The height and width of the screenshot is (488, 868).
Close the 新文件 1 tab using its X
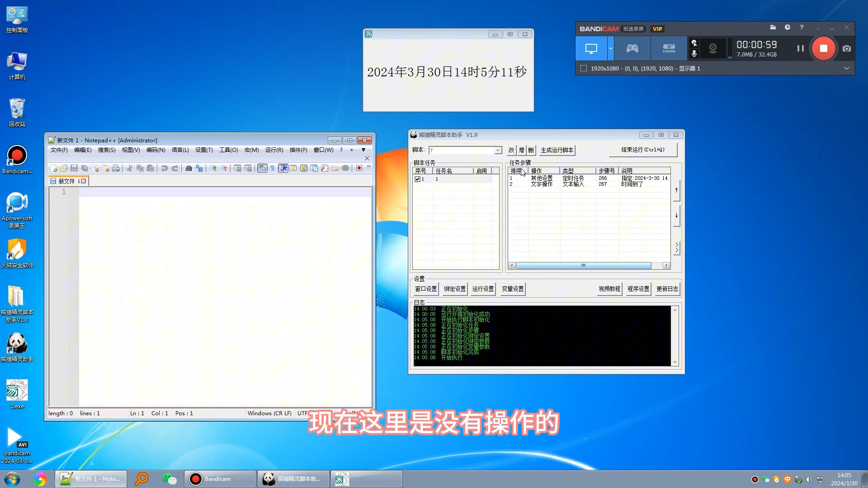point(84,181)
